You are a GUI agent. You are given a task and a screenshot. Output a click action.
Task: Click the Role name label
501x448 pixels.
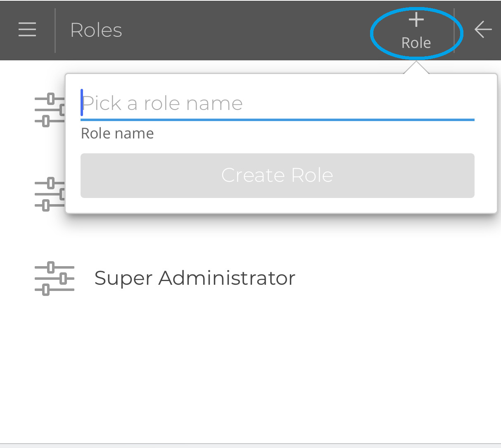117,133
